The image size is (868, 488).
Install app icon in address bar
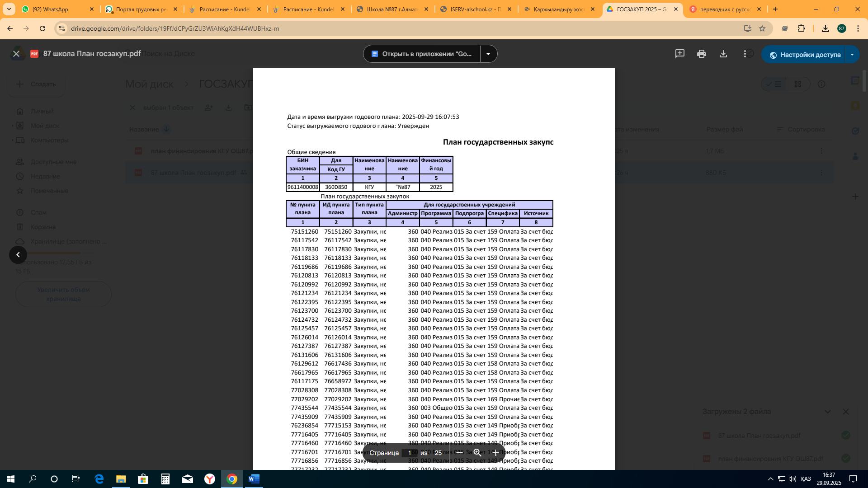coord(748,28)
